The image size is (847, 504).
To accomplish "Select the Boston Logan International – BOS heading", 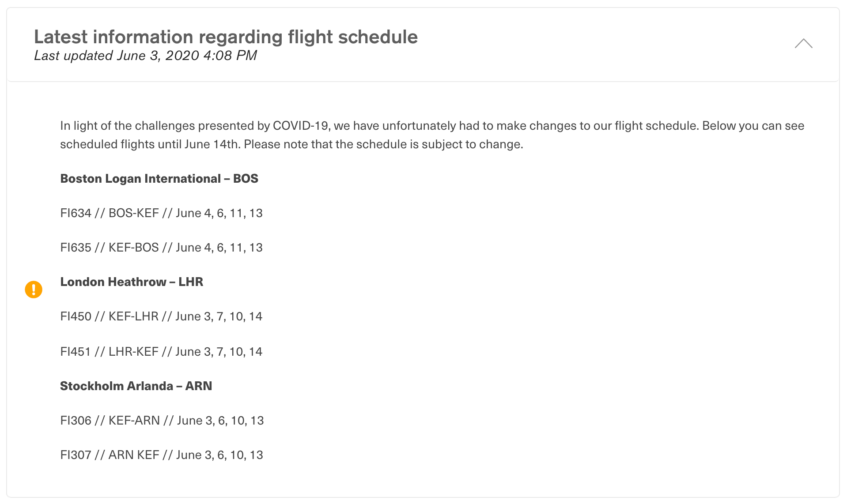I will [159, 179].
